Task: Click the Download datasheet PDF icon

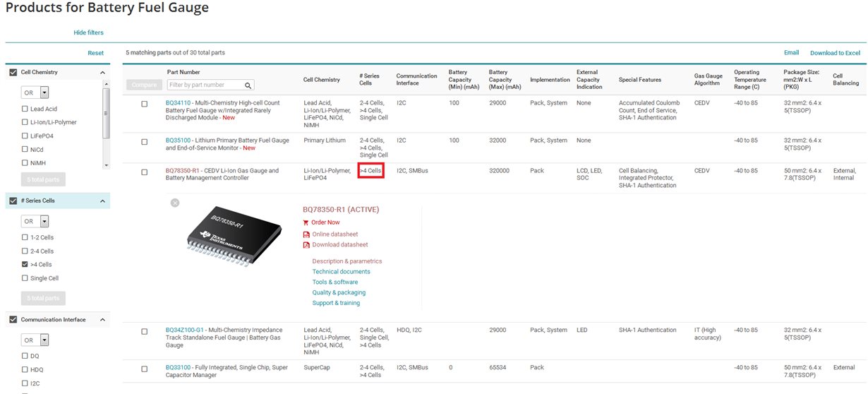Action: [306, 245]
